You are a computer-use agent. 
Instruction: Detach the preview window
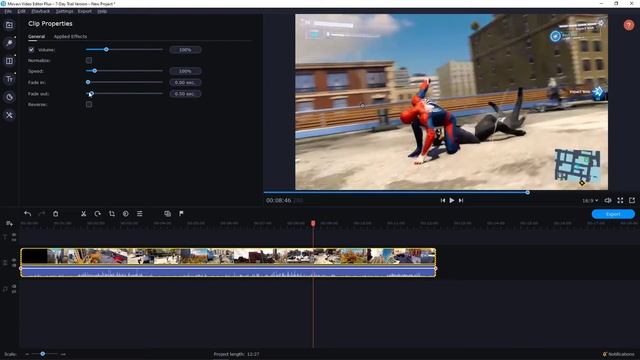click(632, 200)
